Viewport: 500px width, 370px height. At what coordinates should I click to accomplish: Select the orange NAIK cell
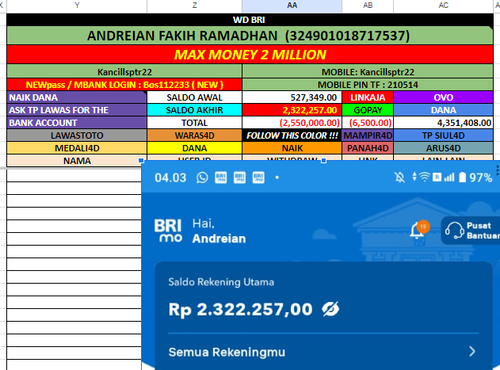click(292, 148)
